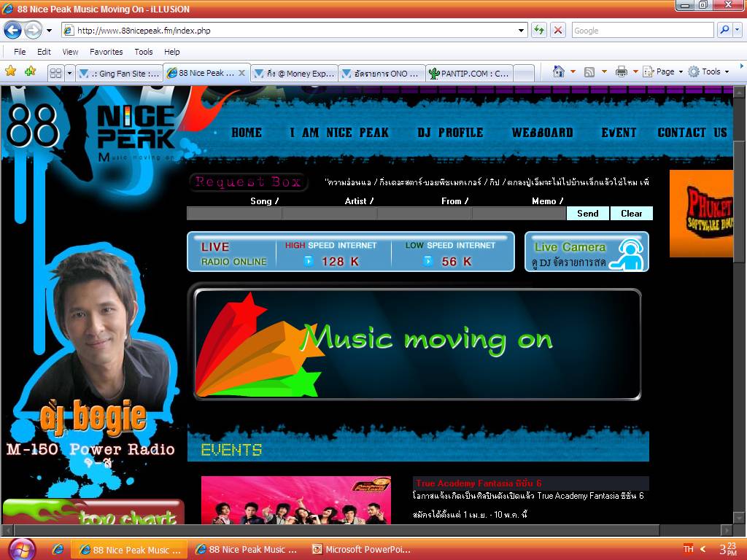Click the search magnifier icon
747x560 pixels.
[x=724, y=30]
